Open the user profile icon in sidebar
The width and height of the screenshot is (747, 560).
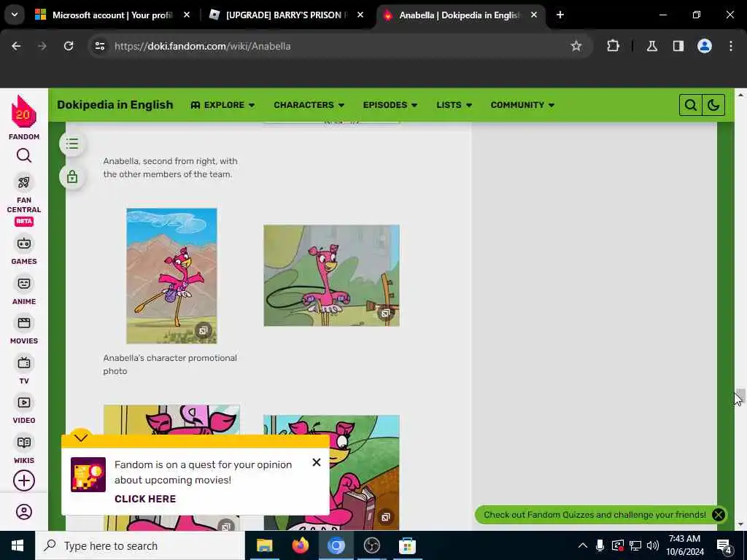(24, 512)
